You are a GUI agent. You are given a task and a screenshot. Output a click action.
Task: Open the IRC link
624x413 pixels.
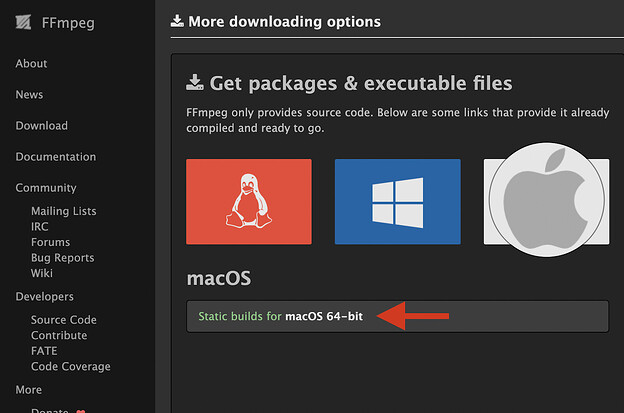pyautogui.click(x=40, y=226)
